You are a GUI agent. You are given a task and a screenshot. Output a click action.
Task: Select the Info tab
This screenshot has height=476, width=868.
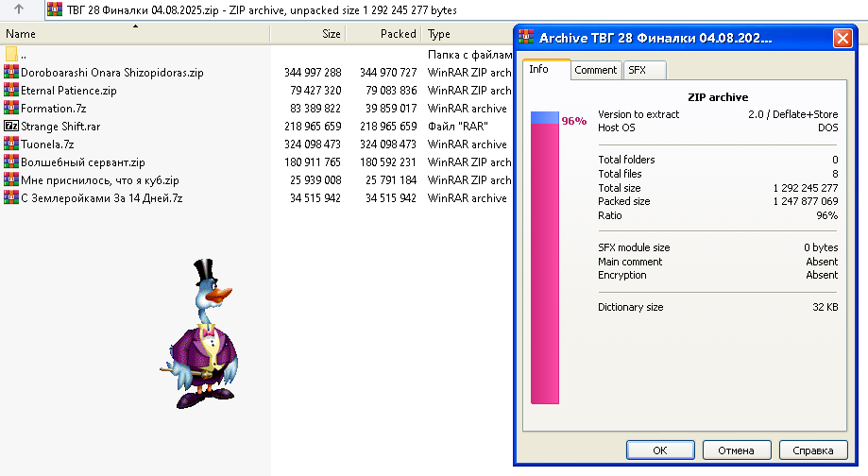[546, 69]
